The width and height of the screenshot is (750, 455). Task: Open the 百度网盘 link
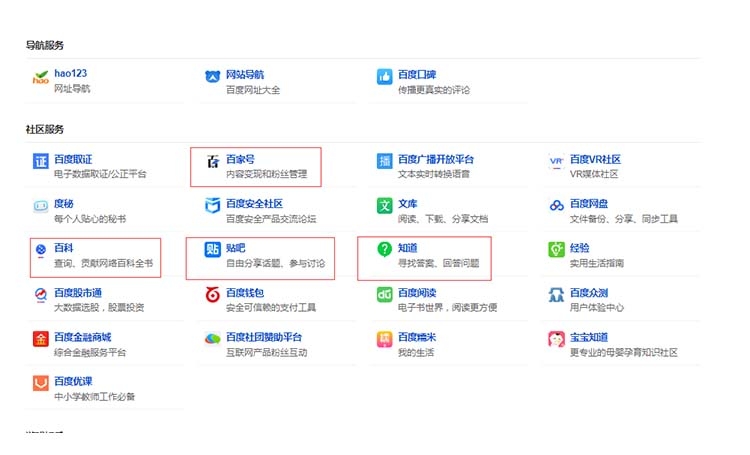(x=589, y=204)
